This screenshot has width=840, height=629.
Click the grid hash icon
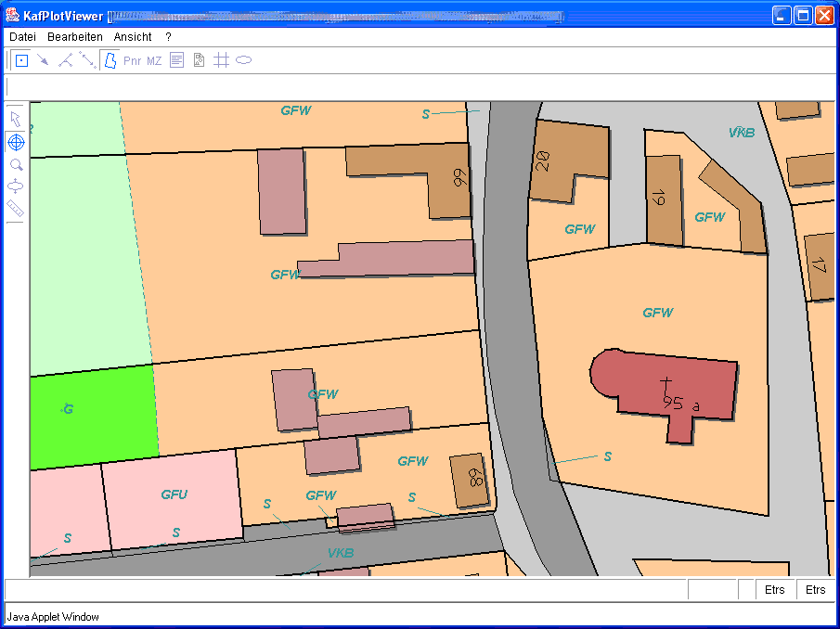[x=221, y=60]
